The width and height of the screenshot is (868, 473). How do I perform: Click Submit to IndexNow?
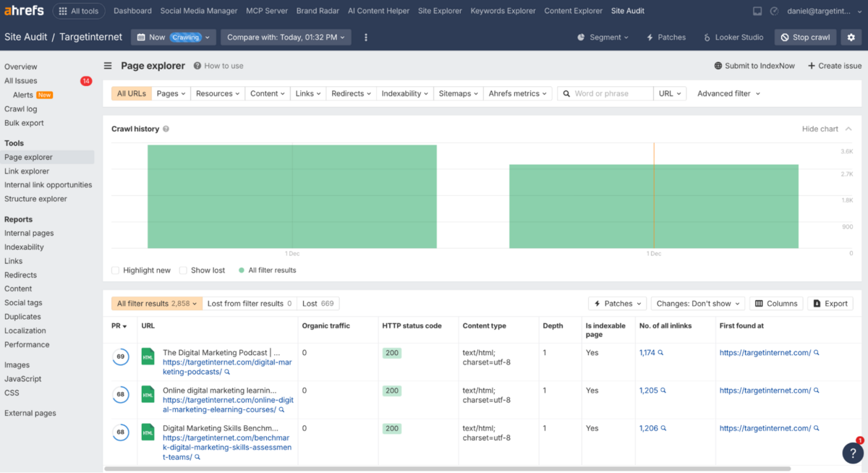coord(754,66)
